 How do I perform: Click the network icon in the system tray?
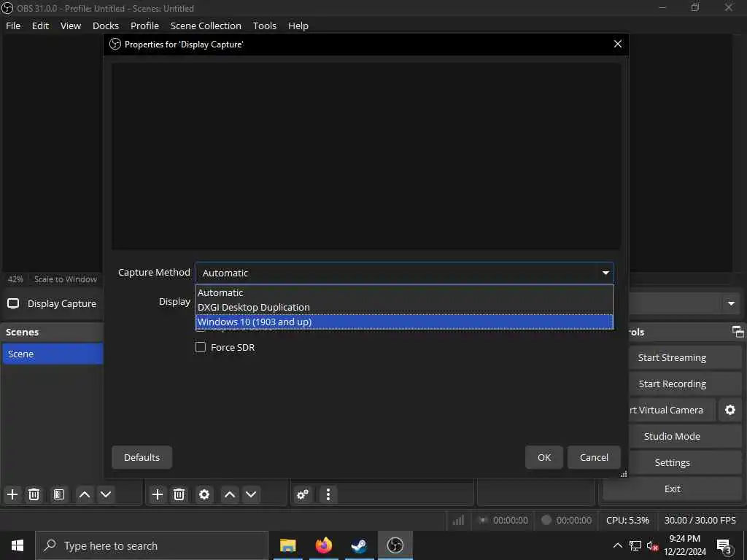[x=635, y=545]
